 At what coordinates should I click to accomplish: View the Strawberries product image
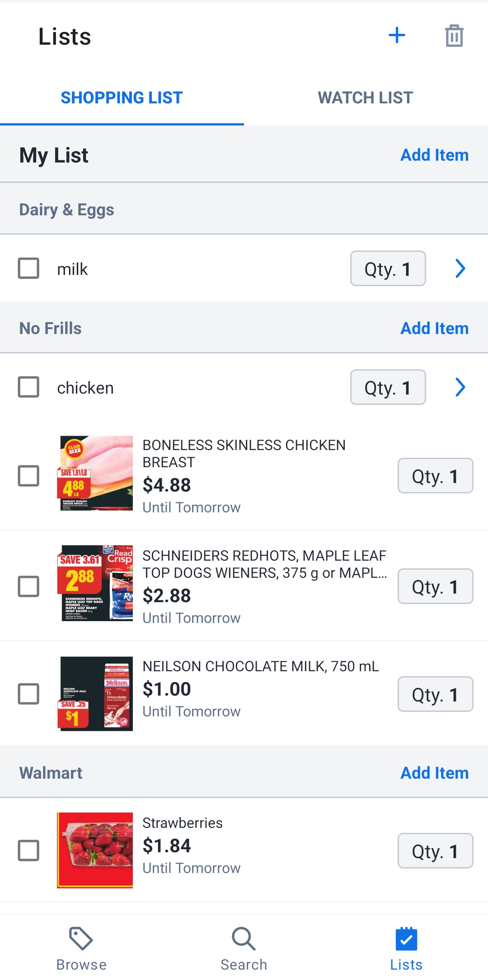[x=95, y=850]
